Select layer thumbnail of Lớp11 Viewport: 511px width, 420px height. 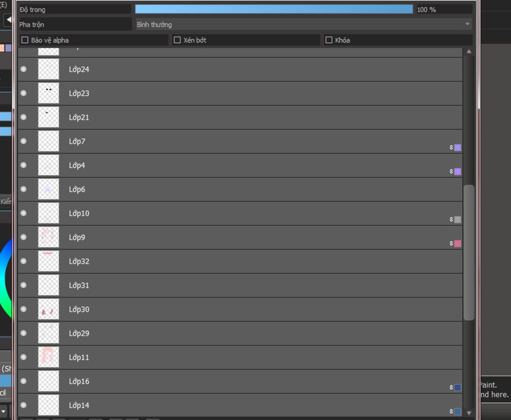[x=48, y=357]
